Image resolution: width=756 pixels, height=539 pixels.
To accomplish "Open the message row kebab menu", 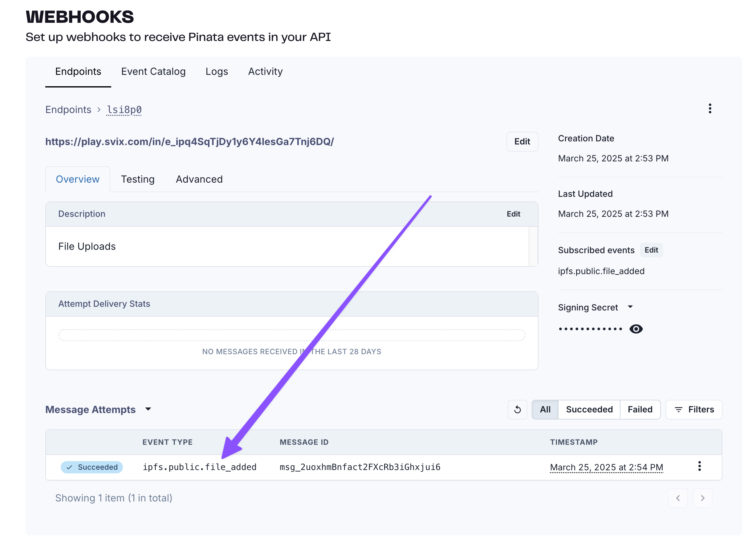I will coord(699,466).
